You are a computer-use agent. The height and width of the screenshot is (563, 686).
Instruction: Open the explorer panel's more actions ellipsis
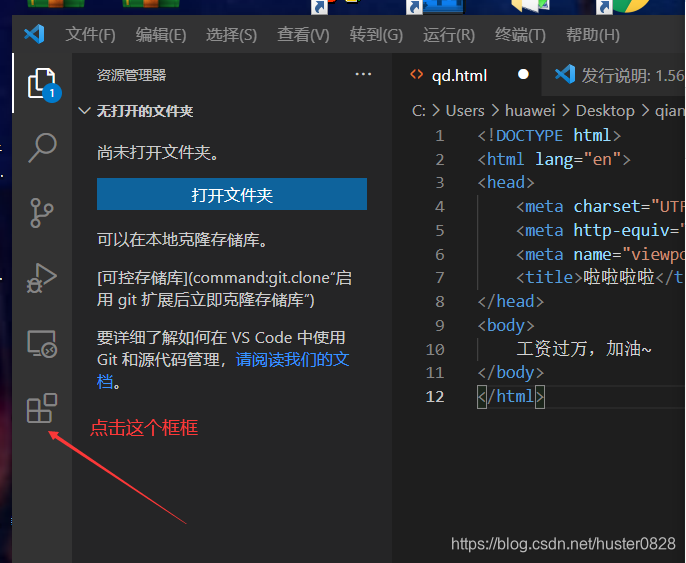363,74
